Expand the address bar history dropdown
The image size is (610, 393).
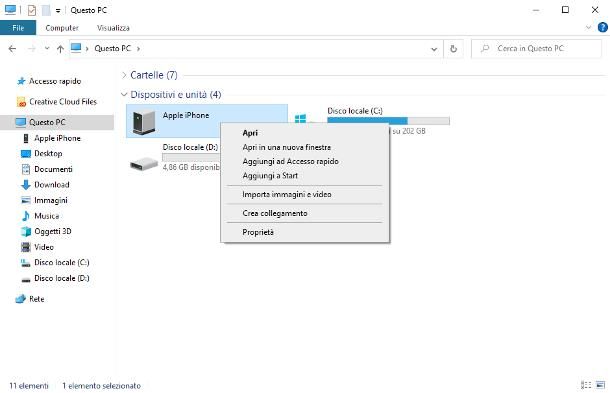(434, 49)
